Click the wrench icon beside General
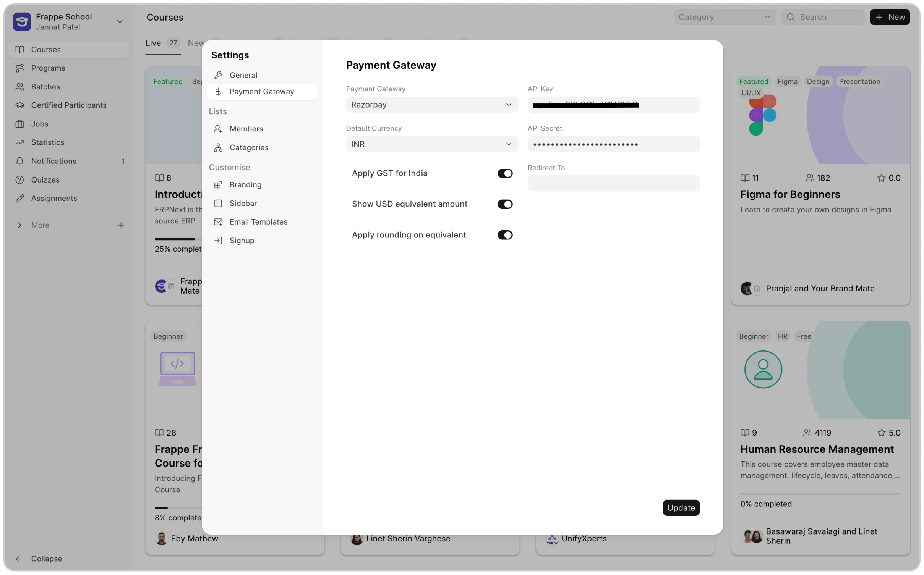The image size is (924, 575). click(x=218, y=75)
